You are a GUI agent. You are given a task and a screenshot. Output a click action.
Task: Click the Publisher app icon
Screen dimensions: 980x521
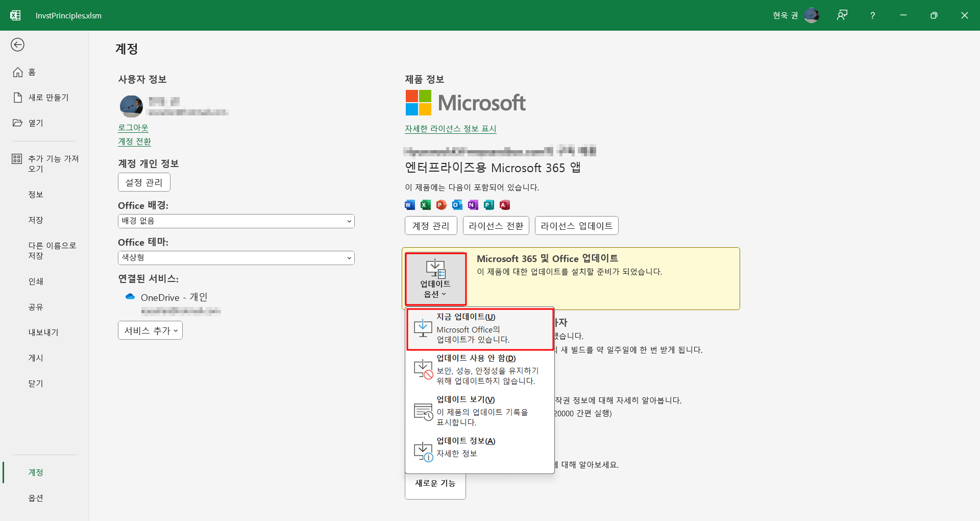[x=489, y=205]
